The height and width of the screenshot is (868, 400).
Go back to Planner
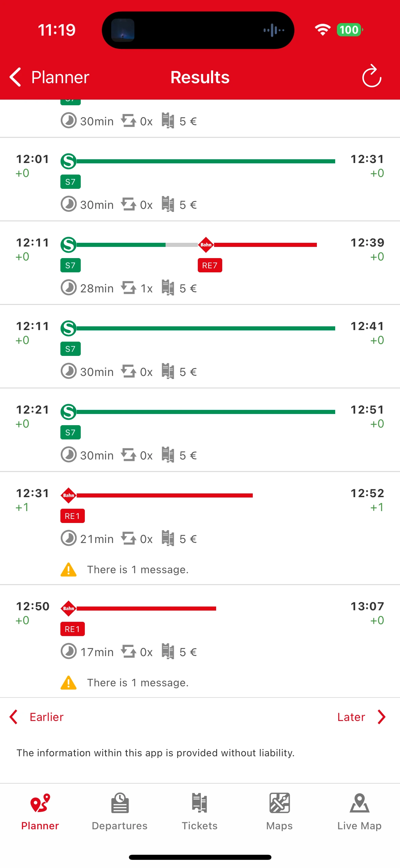point(50,77)
